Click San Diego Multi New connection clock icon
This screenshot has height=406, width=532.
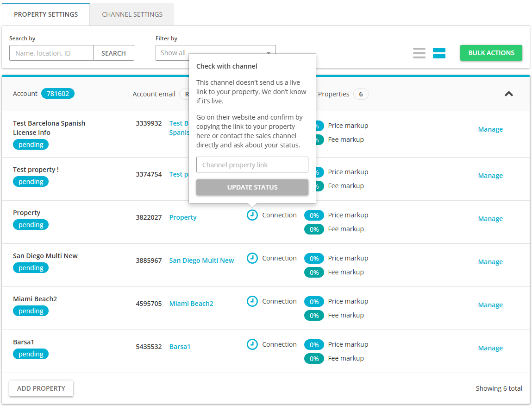tap(252, 258)
